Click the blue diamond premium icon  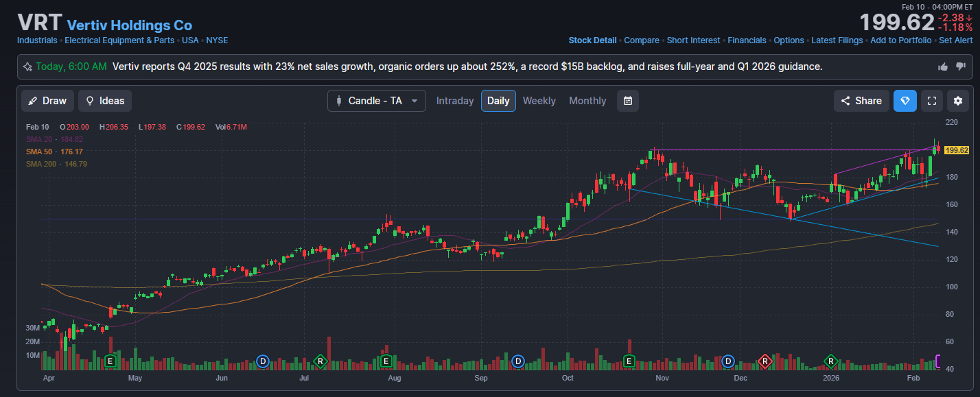[x=905, y=101]
